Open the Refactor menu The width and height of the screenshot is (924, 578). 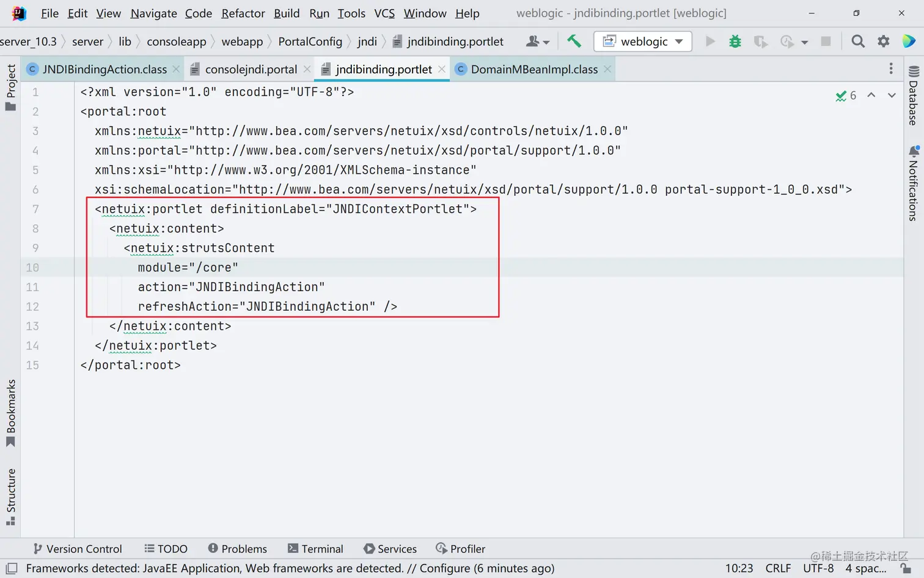[243, 13]
